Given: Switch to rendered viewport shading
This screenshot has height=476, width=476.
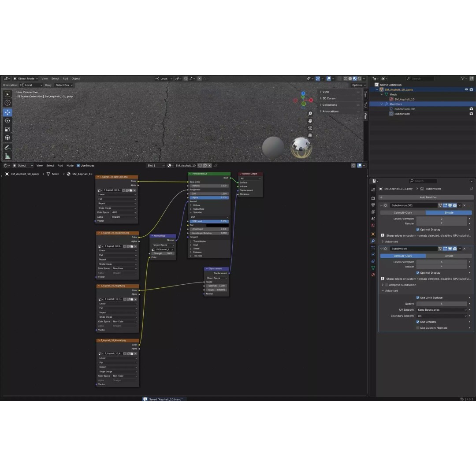Looking at the screenshot, I should (360, 78).
